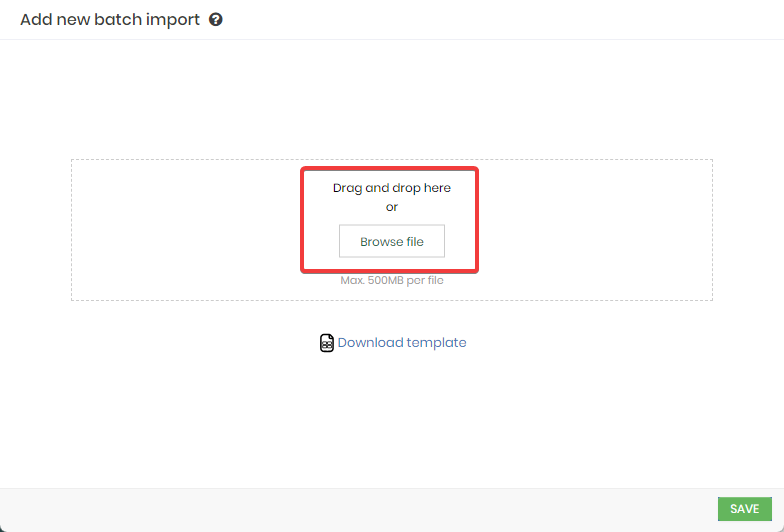Click the red highlighted upload box
This screenshot has height=532, width=784.
[390, 220]
